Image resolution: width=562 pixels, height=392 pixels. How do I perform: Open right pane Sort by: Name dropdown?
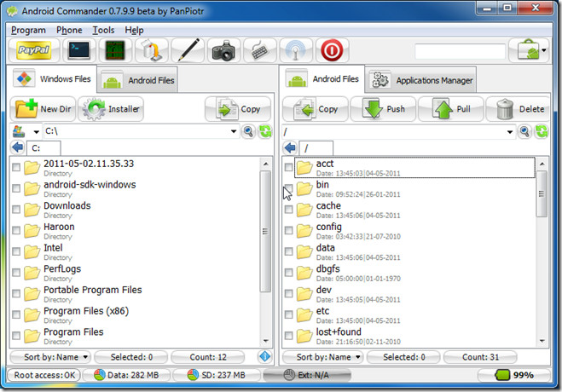pyautogui.click(x=323, y=357)
